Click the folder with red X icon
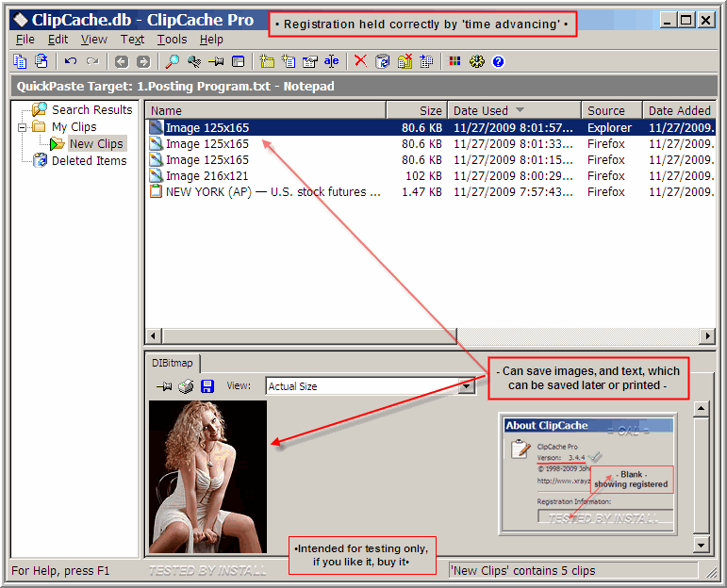Viewport: 727px width, 588px height. (x=405, y=61)
